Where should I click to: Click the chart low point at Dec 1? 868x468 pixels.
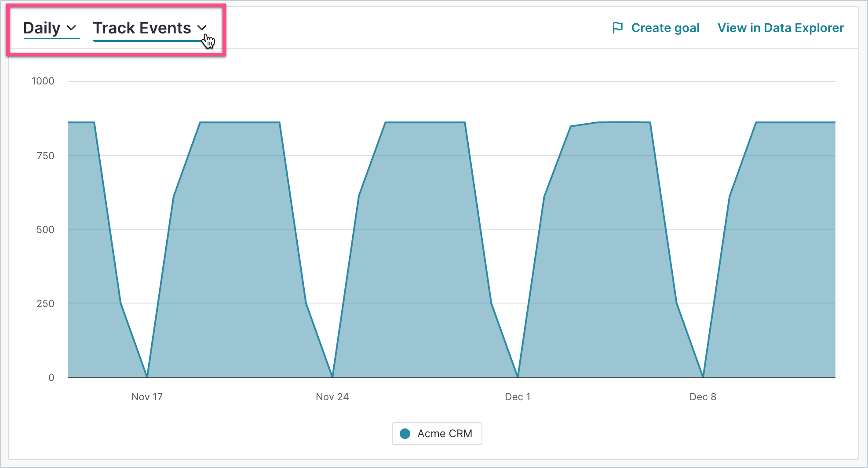coord(518,377)
